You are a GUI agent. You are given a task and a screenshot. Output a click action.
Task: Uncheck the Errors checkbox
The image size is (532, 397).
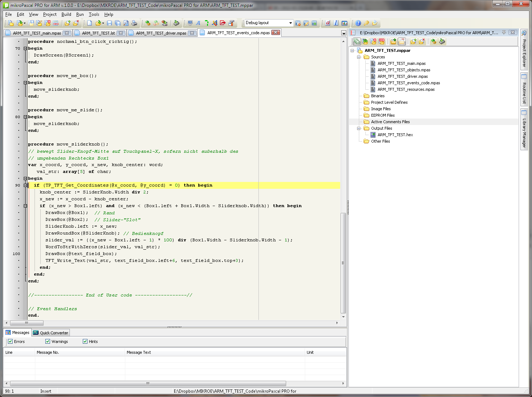(10, 342)
